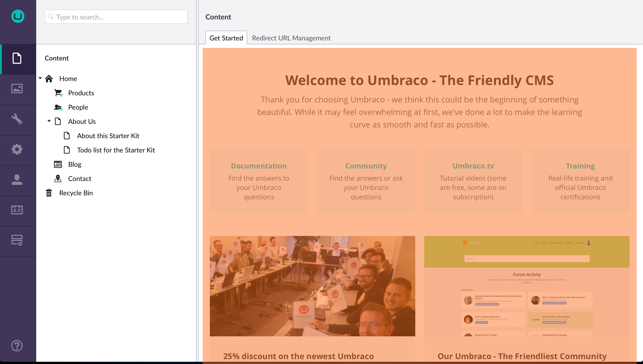Viewport: 643px width, 364px height.
Task: Switch to Redirect URL Management tab
Action: click(x=291, y=38)
